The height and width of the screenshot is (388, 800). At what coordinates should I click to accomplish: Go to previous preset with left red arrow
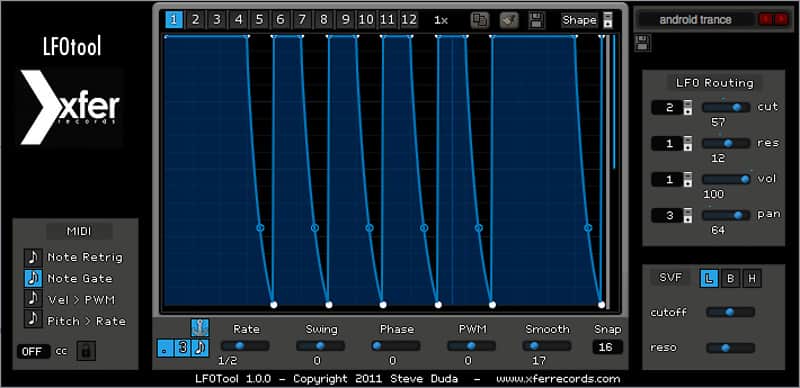[766, 19]
